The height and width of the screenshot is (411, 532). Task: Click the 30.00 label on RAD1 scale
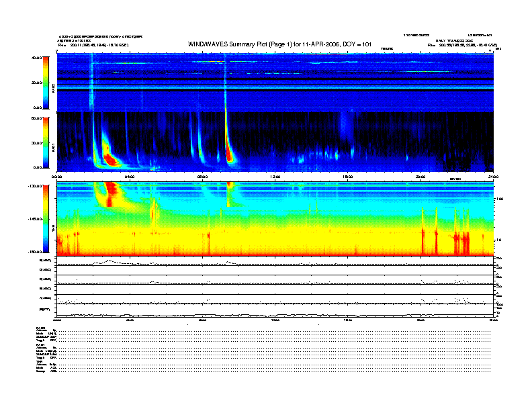pos(37,143)
